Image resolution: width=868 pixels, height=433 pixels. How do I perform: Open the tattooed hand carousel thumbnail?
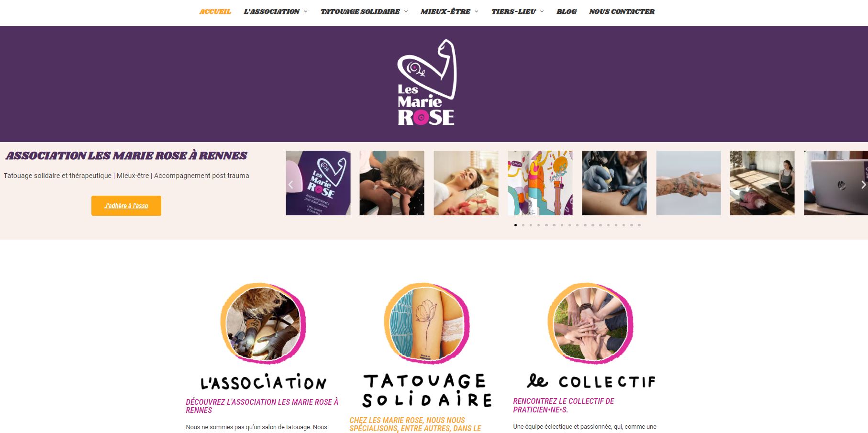tap(688, 183)
